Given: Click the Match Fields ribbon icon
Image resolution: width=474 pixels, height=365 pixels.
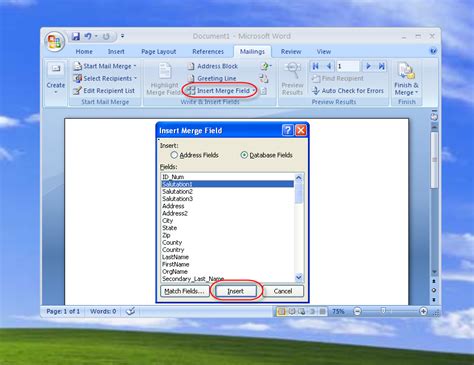Looking at the screenshot, I should pyautogui.click(x=264, y=78).
